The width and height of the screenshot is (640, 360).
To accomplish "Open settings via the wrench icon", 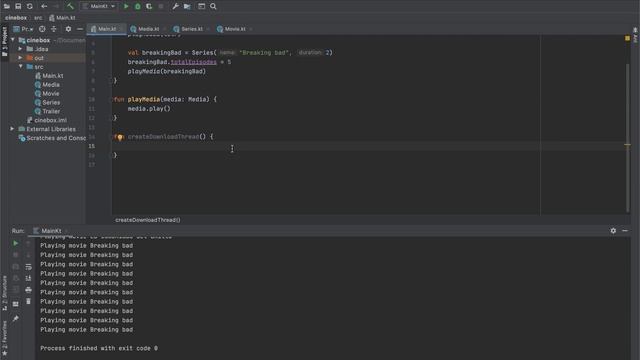I will click(175, 6).
